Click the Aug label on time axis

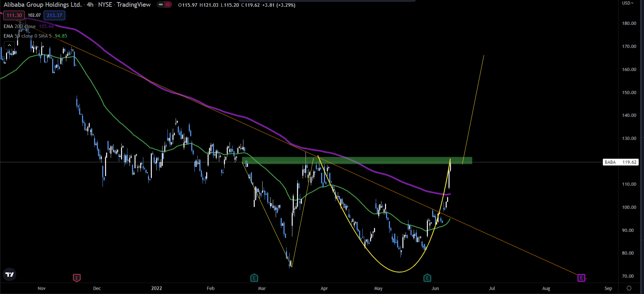[x=546, y=288]
